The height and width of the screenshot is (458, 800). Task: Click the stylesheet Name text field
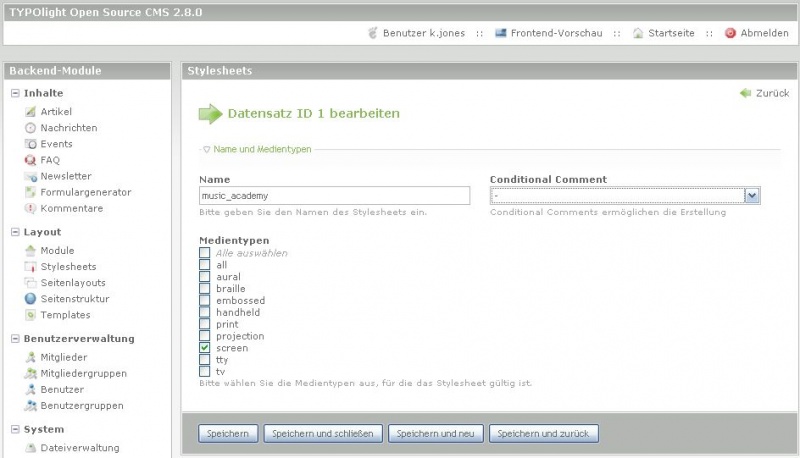tap(334, 196)
